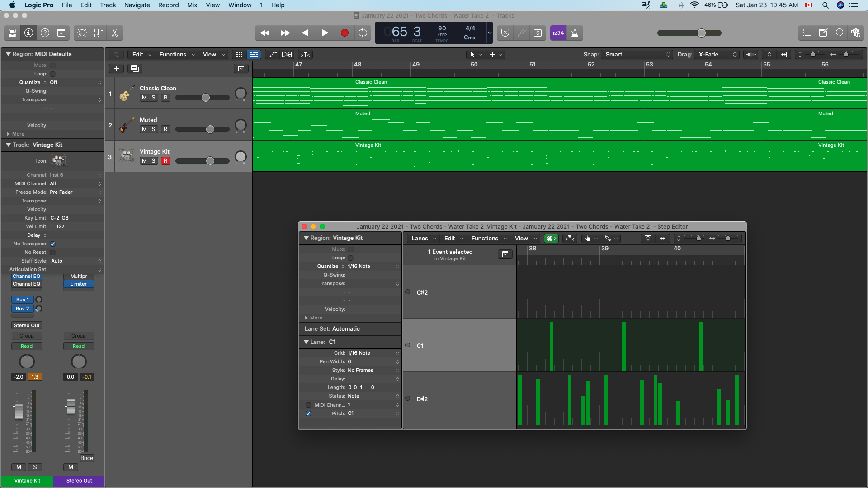Click Read automation on Vintage Kit strip
This screenshot has width=868, height=488.
tap(27, 347)
